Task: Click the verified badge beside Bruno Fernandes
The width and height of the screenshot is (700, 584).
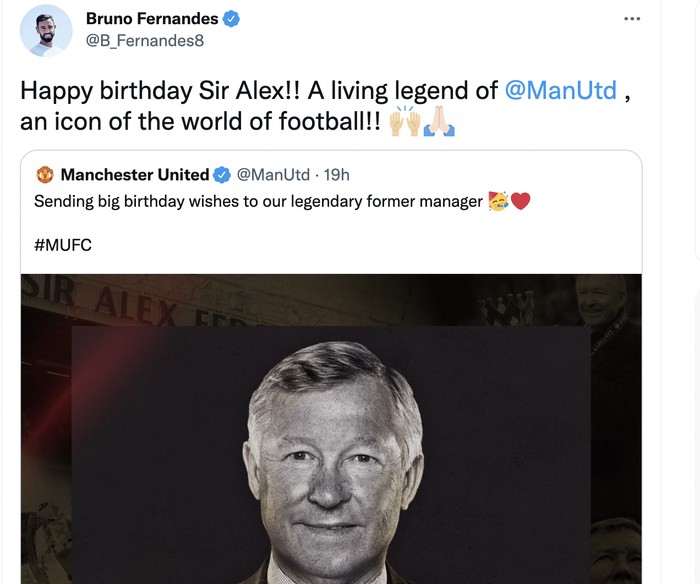Action: (230, 19)
